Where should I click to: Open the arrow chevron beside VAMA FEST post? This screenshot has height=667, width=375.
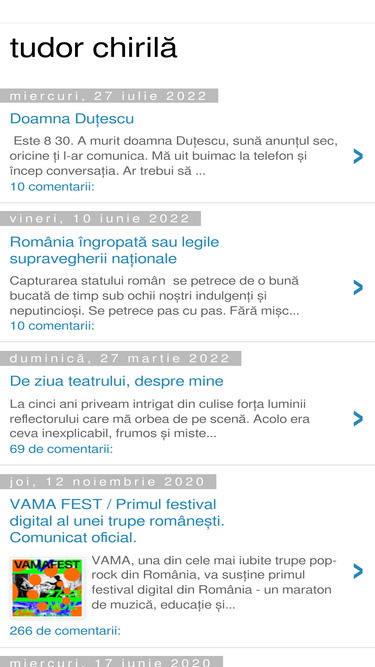(x=358, y=571)
